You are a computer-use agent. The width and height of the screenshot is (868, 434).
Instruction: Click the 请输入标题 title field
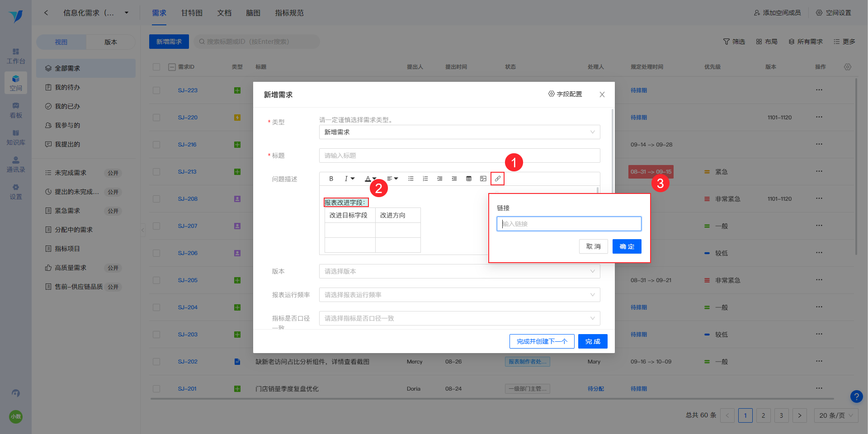click(459, 156)
